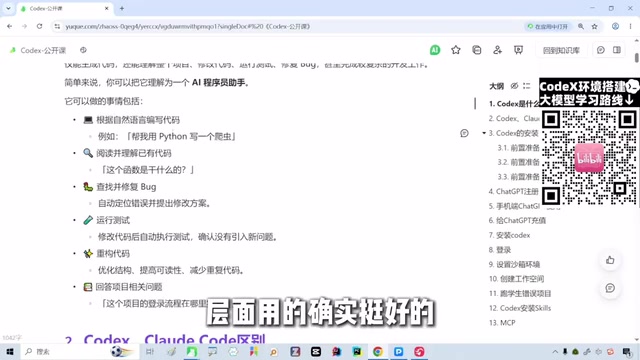
Task: Click the Codex-公开课 document title
Action: [43, 50]
